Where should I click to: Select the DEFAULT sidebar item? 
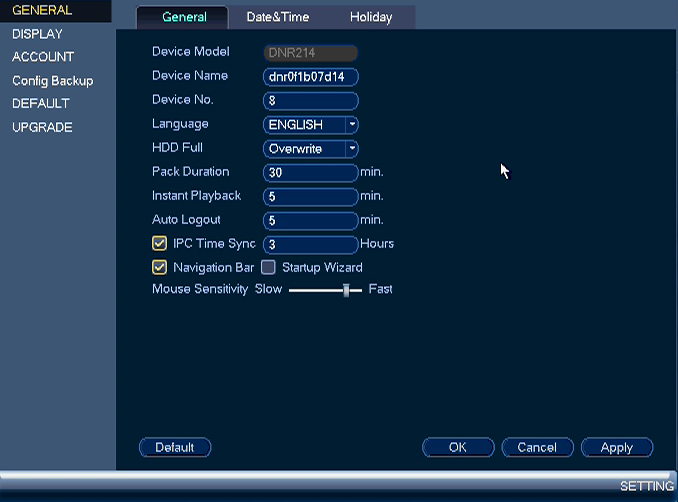[x=41, y=103]
